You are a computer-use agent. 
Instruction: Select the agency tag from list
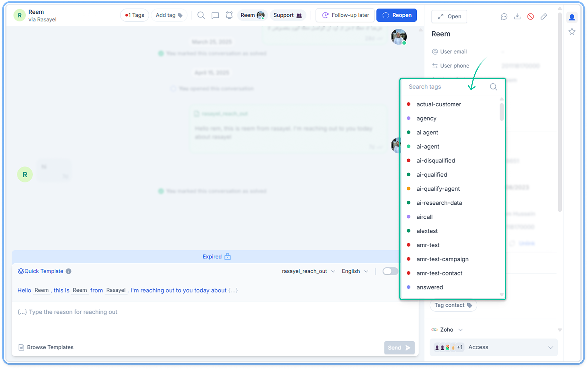pos(426,118)
